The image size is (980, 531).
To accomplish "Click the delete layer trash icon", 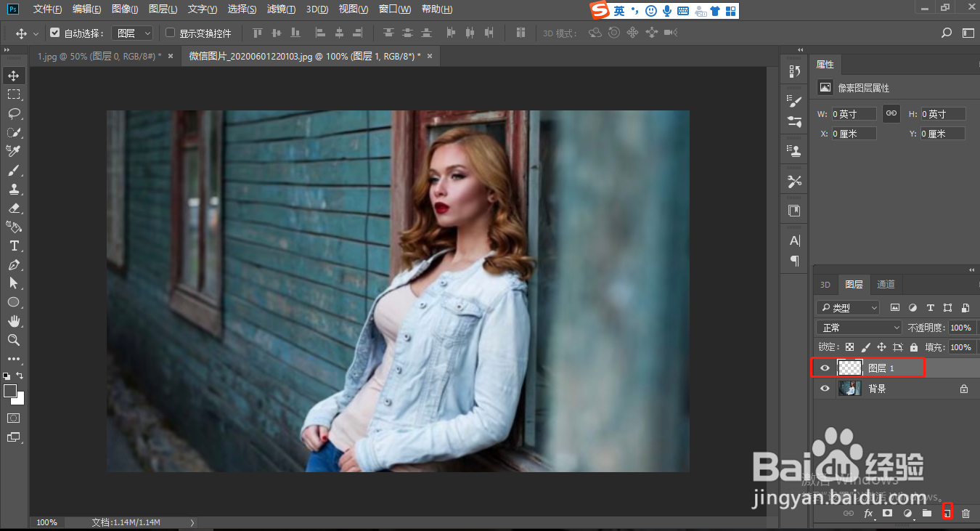I will (965, 514).
